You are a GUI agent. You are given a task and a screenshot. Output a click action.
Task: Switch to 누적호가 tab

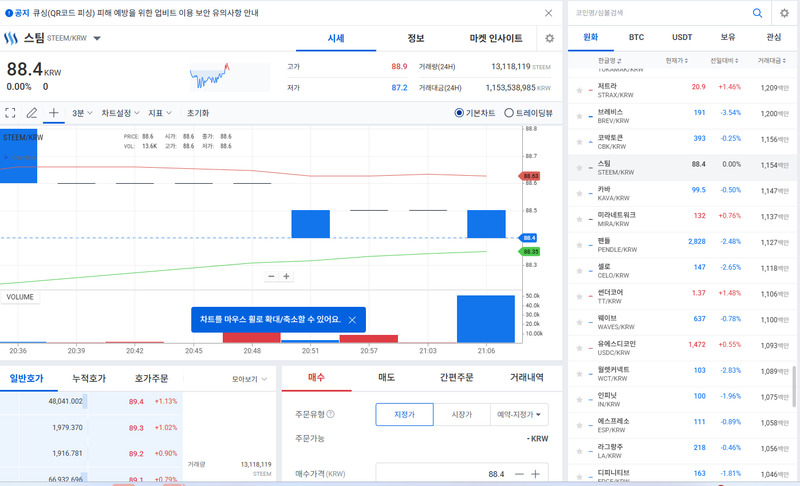[x=89, y=378]
